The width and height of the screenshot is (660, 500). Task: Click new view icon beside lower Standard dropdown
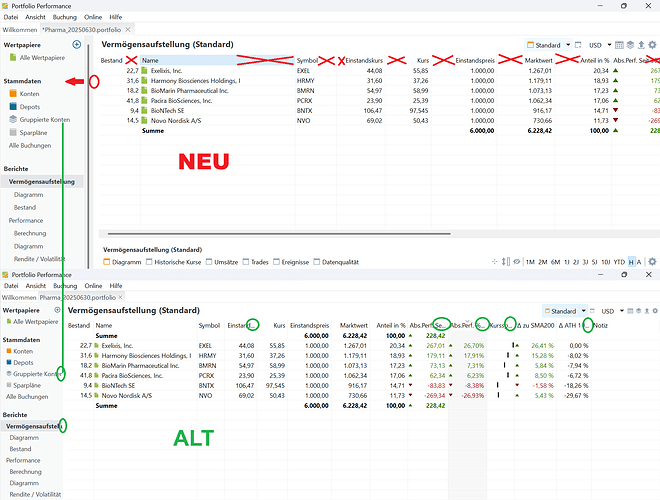point(592,311)
